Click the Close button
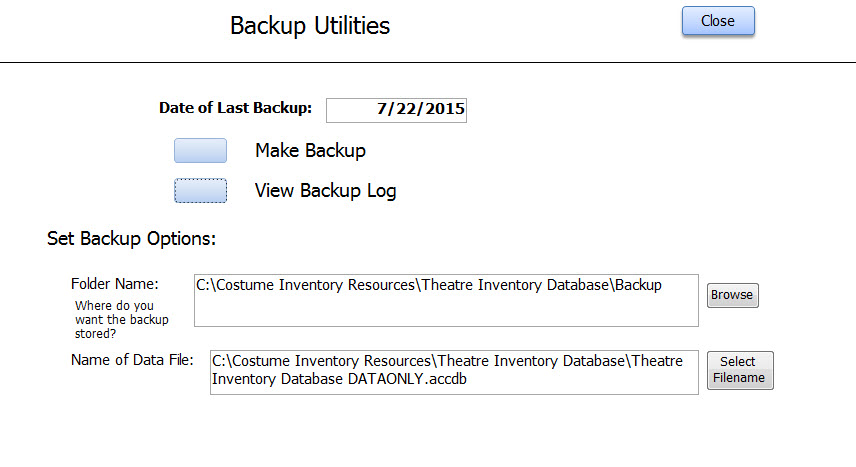 point(718,21)
